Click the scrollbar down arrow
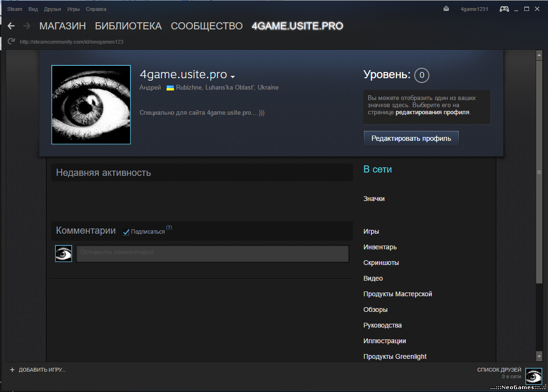548x392 pixels. pyautogui.click(x=539, y=356)
